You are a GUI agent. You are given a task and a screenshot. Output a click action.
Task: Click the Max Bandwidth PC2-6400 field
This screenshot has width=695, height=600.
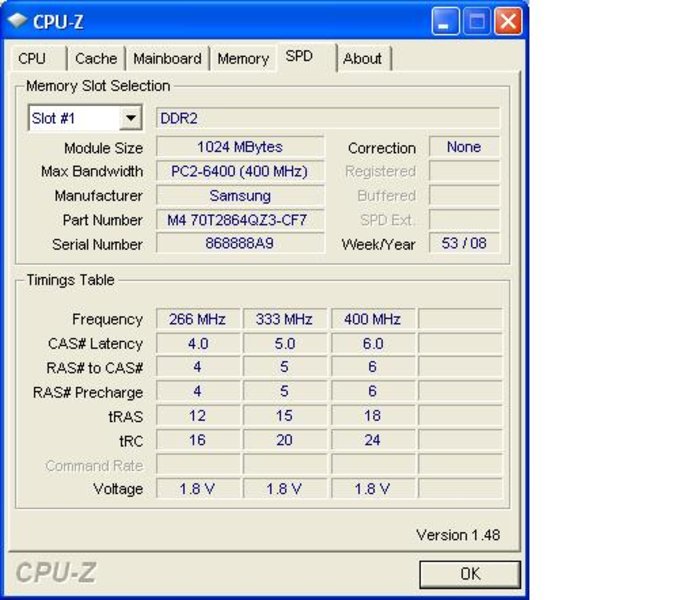[x=240, y=172]
